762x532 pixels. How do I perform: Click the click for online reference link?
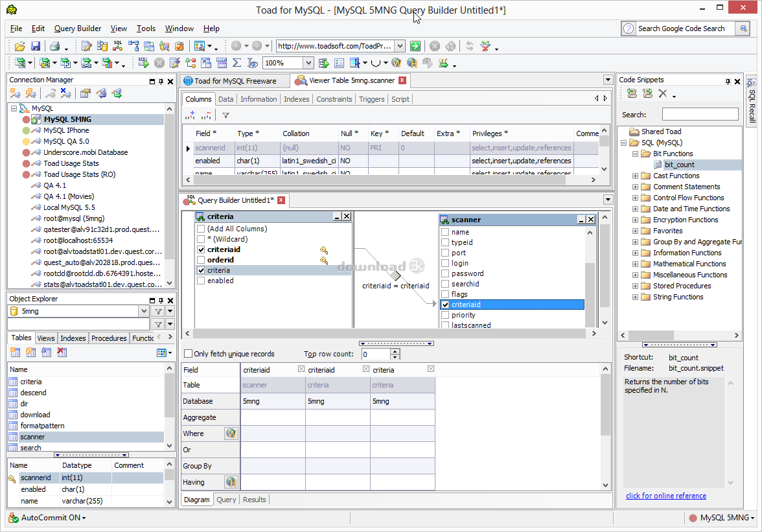point(665,496)
